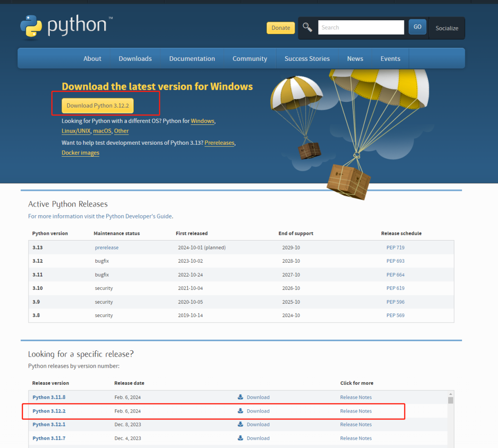498x448 pixels.
Task: Open Release Notes for Python 3.12.2
Action: click(356, 411)
